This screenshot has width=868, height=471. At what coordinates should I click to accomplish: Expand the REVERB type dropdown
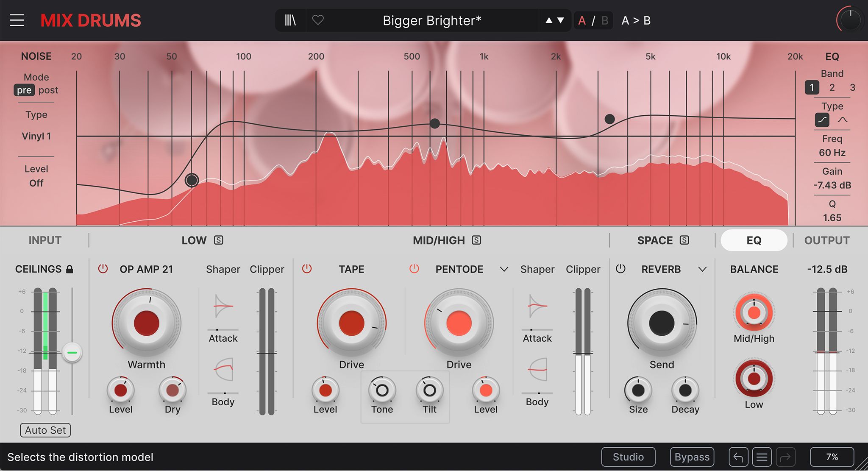702,269
